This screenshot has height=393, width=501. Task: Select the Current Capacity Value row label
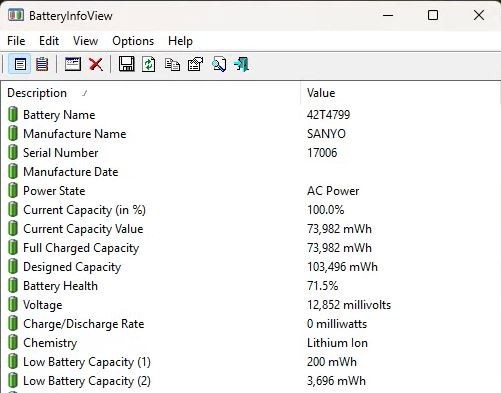83,229
